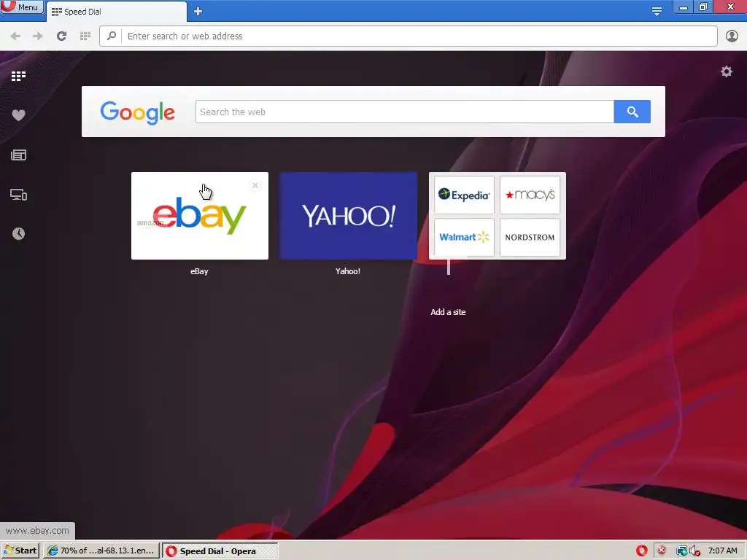Open Walmart tile in shopping folder

pyautogui.click(x=464, y=237)
